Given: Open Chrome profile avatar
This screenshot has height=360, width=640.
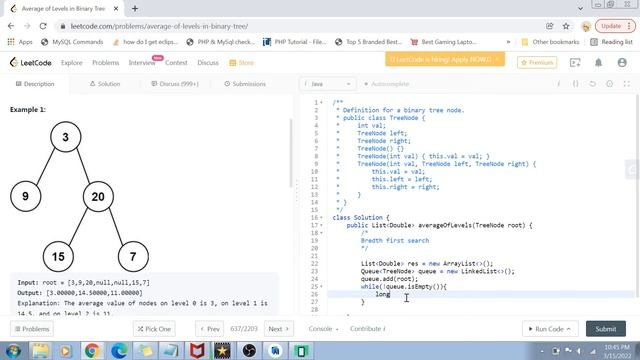Looking at the screenshot, I should [x=586, y=26].
